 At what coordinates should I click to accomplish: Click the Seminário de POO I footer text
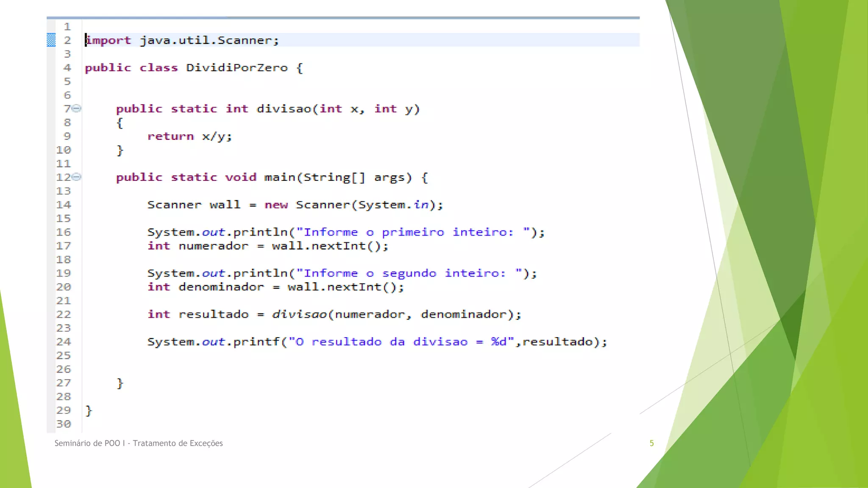click(139, 443)
